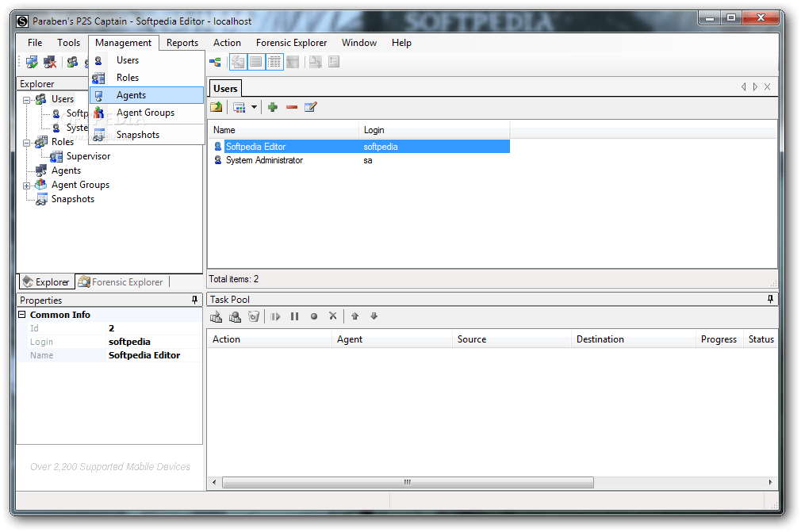
Task: Open the Window menu
Action: (359, 43)
